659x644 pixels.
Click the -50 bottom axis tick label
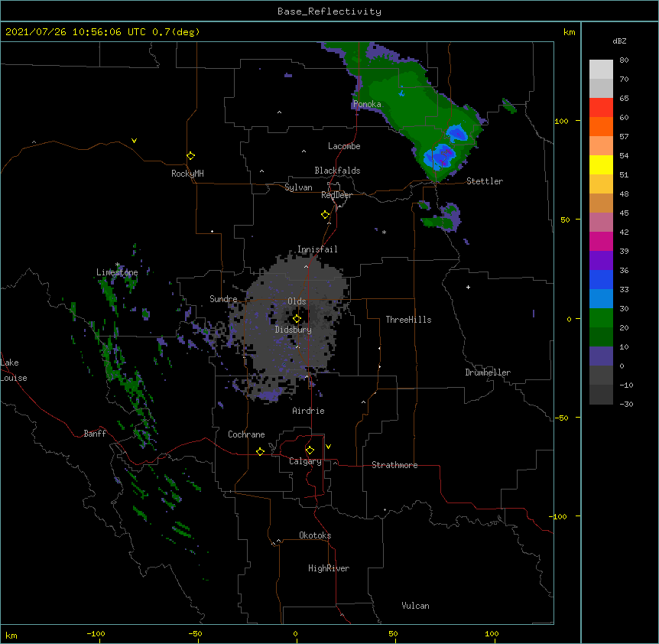[x=195, y=633]
